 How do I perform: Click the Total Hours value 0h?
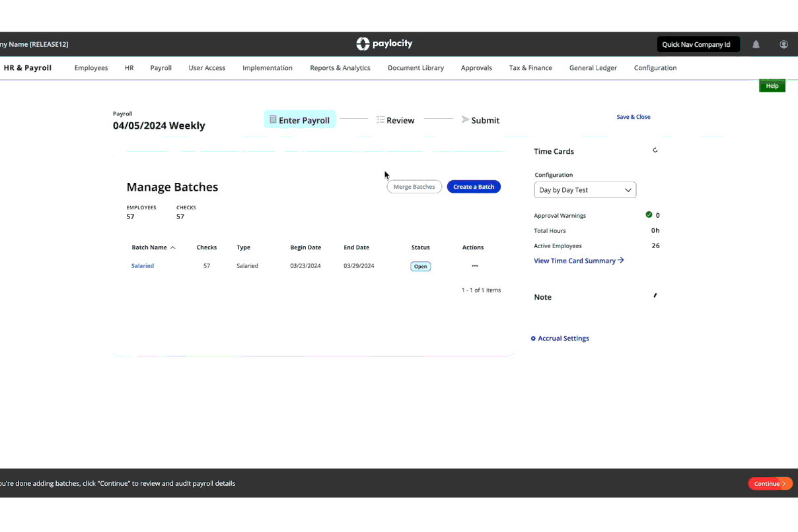coord(655,230)
